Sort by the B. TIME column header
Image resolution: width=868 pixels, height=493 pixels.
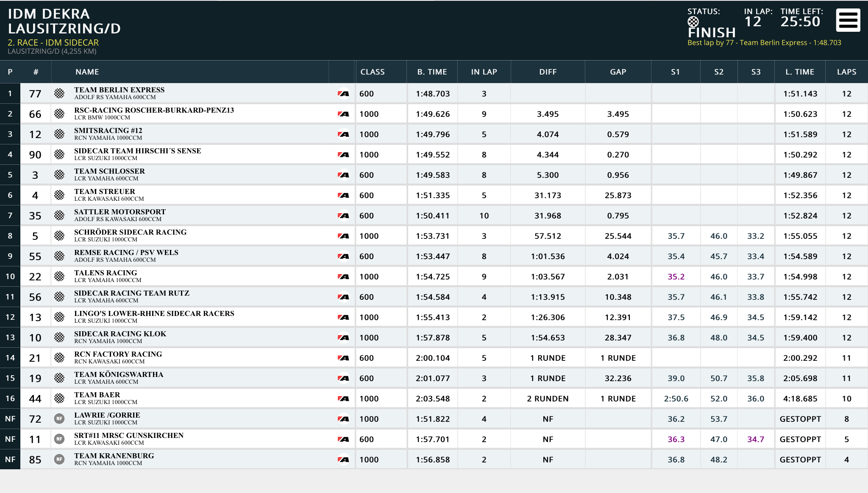click(432, 72)
